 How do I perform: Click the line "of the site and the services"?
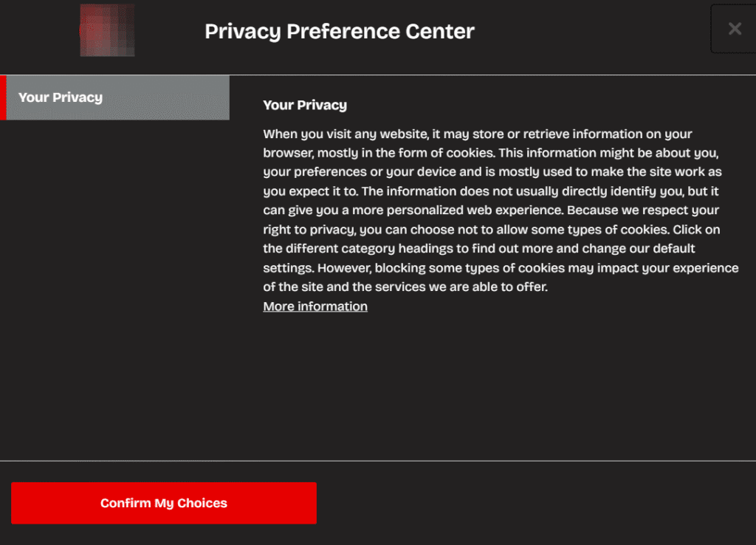click(x=405, y=287)
